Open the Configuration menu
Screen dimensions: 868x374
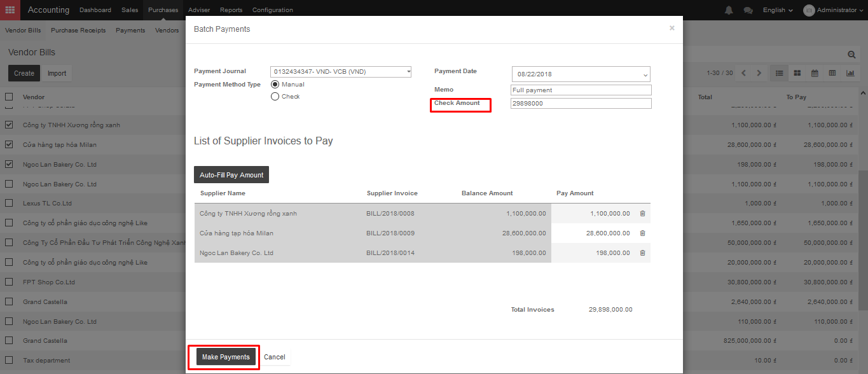[x=273, y=10]
